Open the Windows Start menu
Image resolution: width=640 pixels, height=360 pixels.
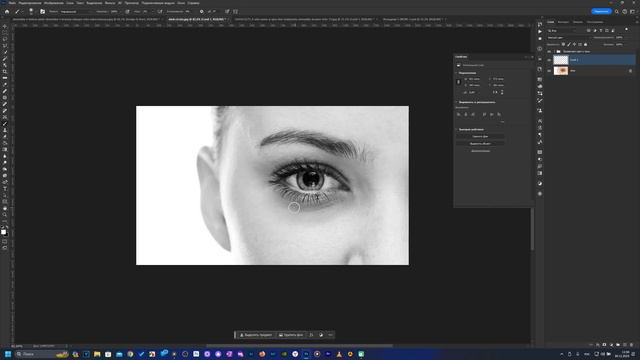(x=7, y=354)
